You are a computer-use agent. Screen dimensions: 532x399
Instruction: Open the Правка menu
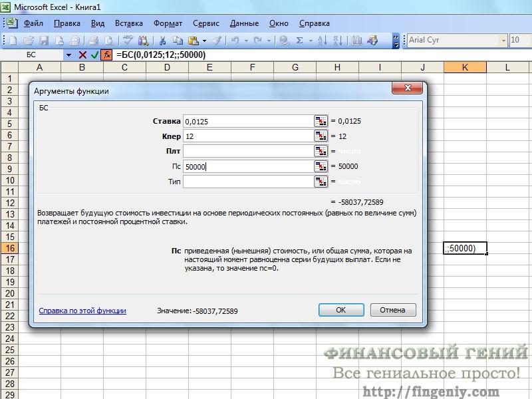pyautogui.click(x=67, y=23)
